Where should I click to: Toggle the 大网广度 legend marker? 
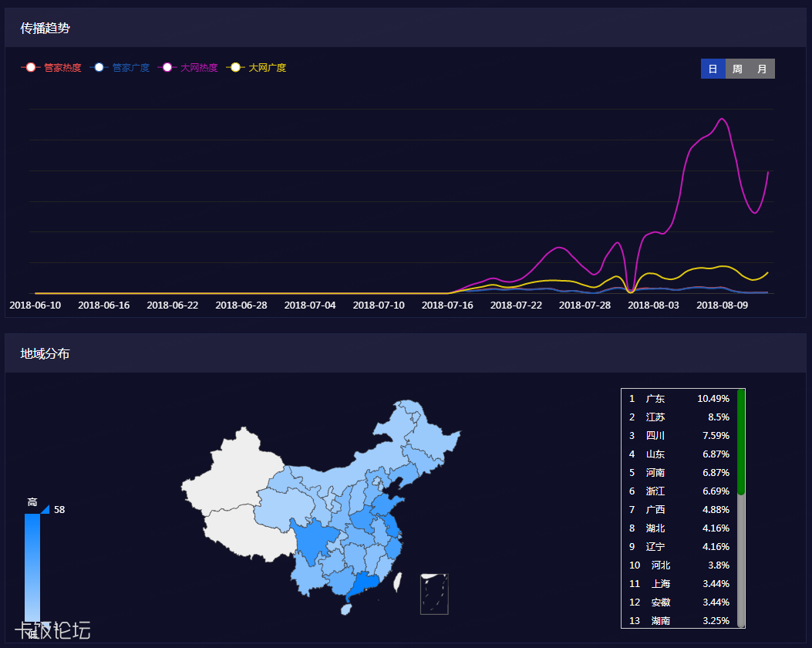click(x=235, y=68)
